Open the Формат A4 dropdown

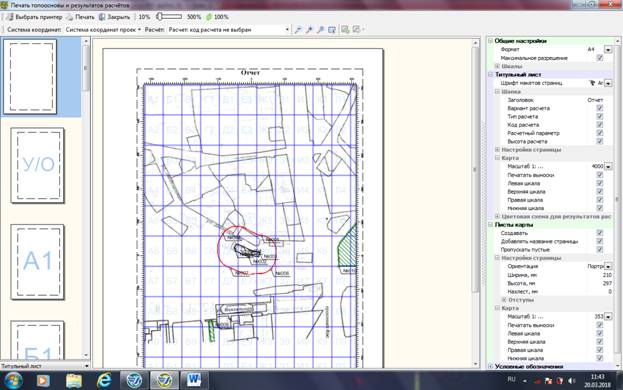pos(608,50)
